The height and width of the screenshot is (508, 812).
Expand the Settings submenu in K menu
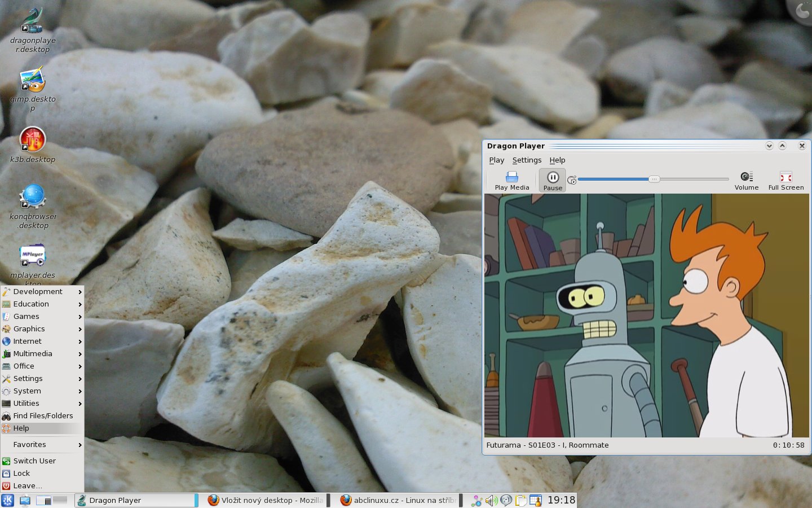[x=42, y=379]
